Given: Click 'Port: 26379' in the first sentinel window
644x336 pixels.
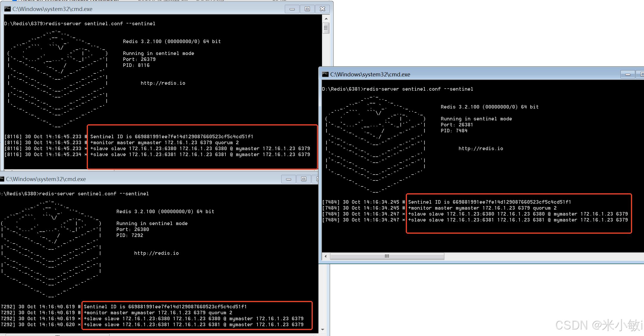Looking at the screenshot, I should click(x=139, y=59).
